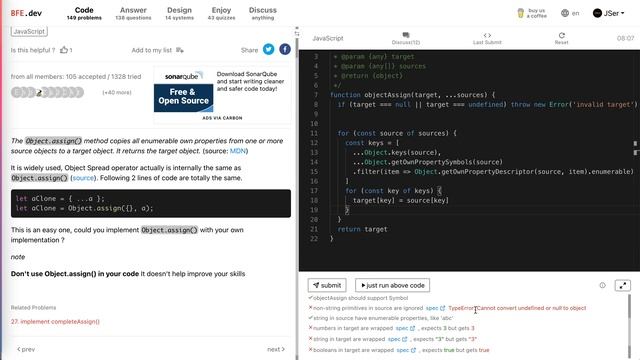The width and height of the screenshot is (640, 360).
Task: Reset the editor code
Action: tap(561, 38)
